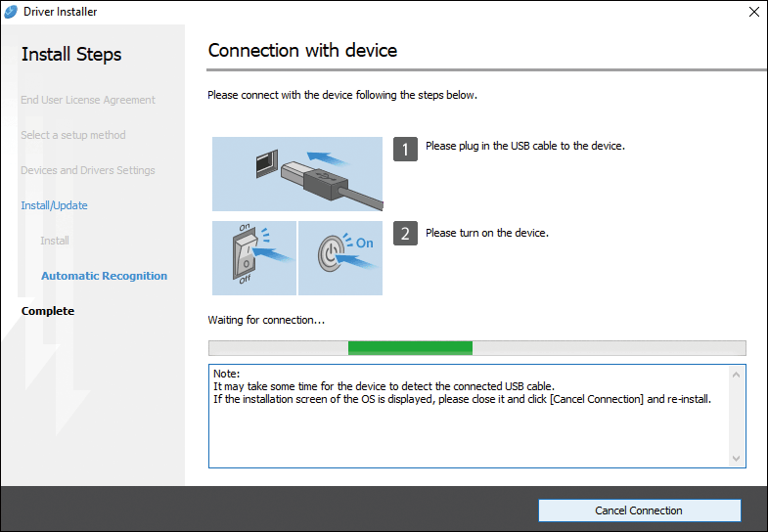Click the step number 2 badge
Image resolution: width=768 pixels, height=532 pixels.
click(406, 234)
